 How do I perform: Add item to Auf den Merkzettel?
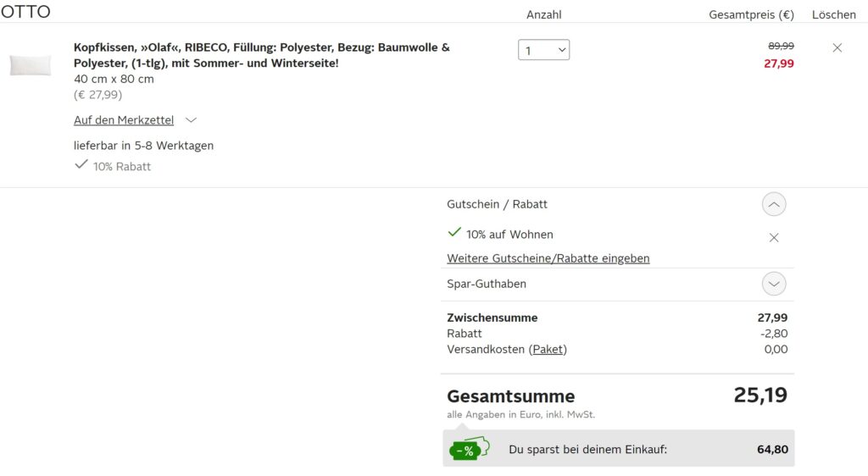coord(124,120)
